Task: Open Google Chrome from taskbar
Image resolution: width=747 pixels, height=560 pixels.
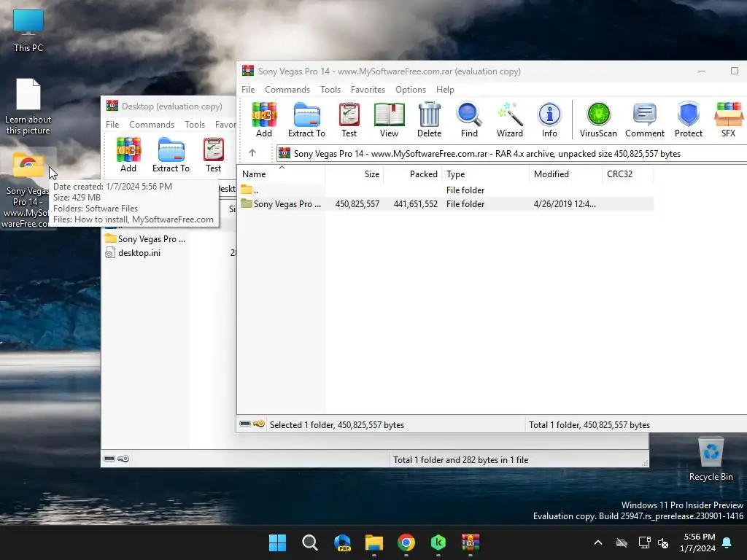Action: click(406, 542)
